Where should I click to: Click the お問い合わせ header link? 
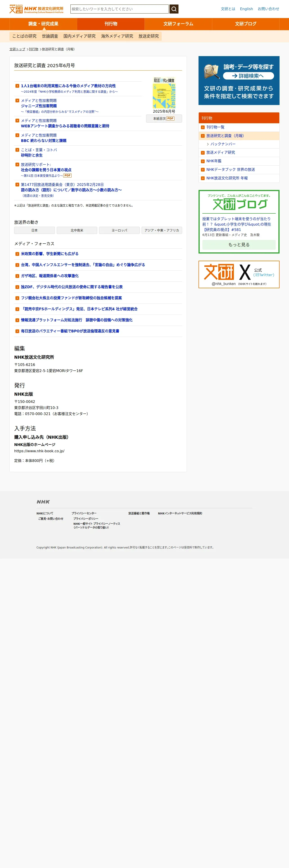[x=268, y=9]
